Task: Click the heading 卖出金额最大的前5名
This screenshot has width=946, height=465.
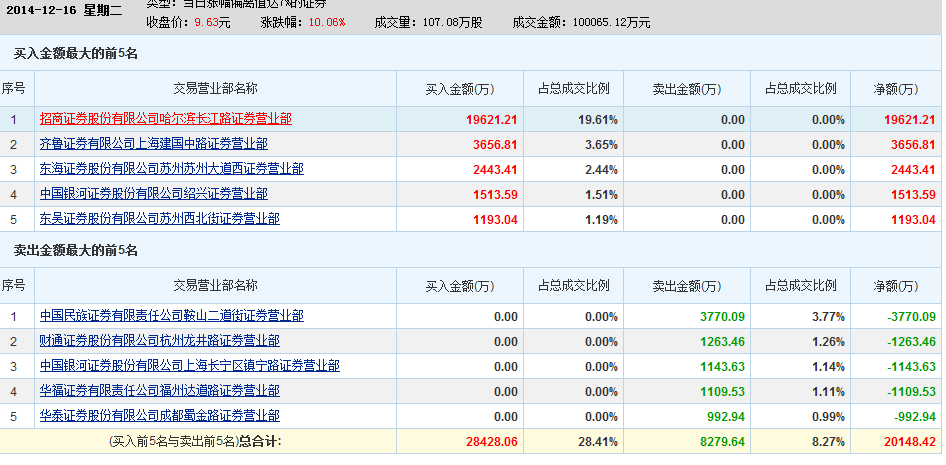Action: [76, 250]
